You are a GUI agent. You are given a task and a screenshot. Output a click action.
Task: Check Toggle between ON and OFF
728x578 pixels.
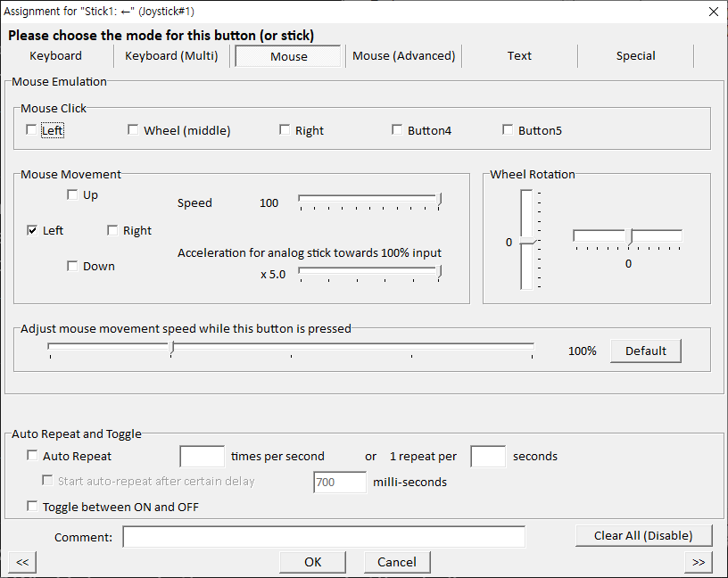[31, 506]
